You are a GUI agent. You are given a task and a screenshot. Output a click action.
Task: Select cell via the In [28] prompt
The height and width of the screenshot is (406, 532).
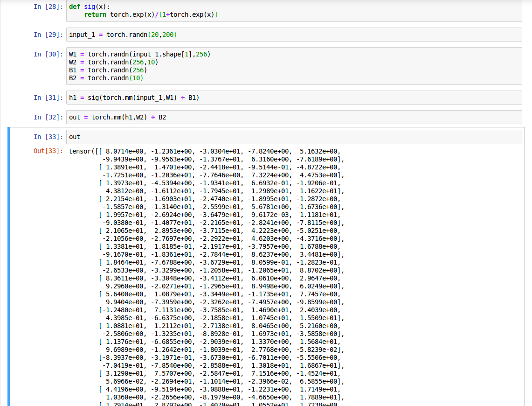pos(48,7)
